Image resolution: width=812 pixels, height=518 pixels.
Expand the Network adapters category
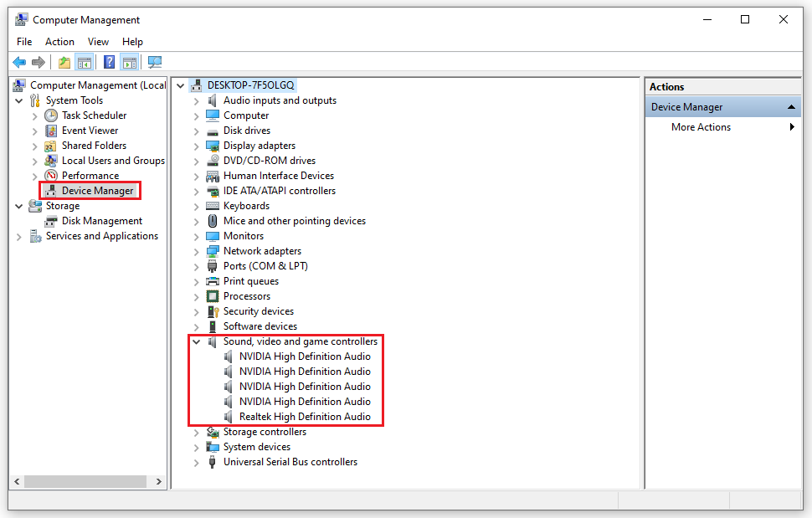pyautogui.click(x=197, y=250)
